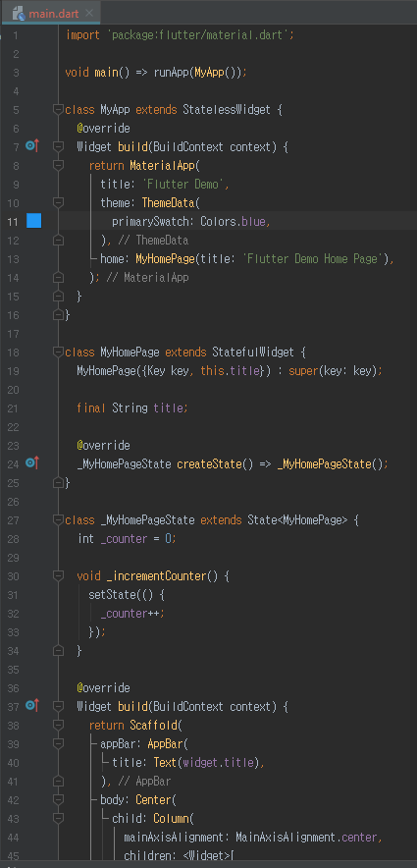Click the fold end marker on line 16

(58, 314)
